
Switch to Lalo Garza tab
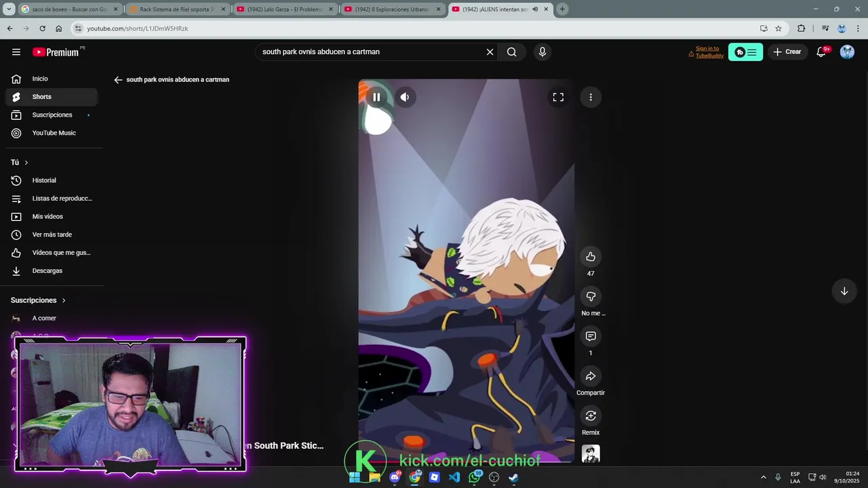point(285,9)
